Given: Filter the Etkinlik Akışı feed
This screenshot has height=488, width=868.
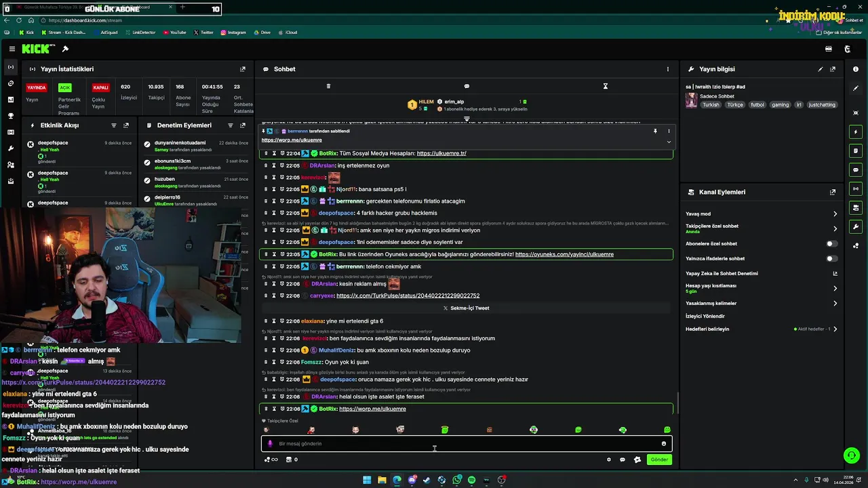Looking at the screenshot, I should point(114,125).
